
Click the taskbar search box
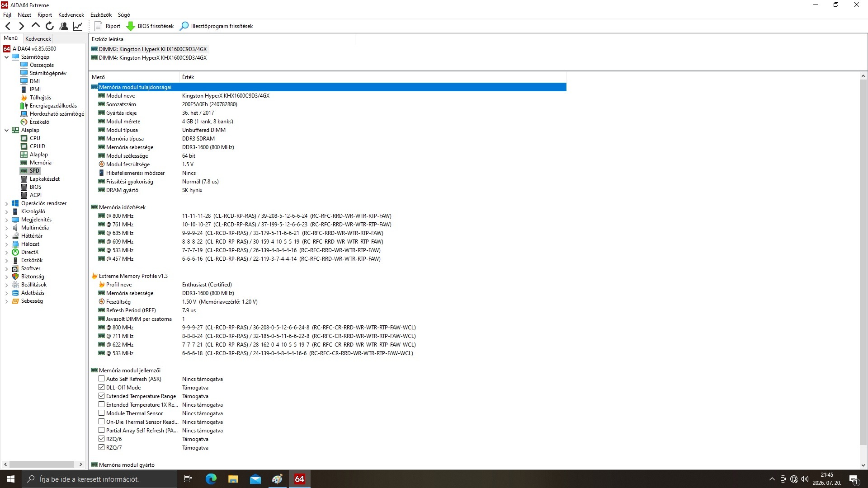coord(99,479)
